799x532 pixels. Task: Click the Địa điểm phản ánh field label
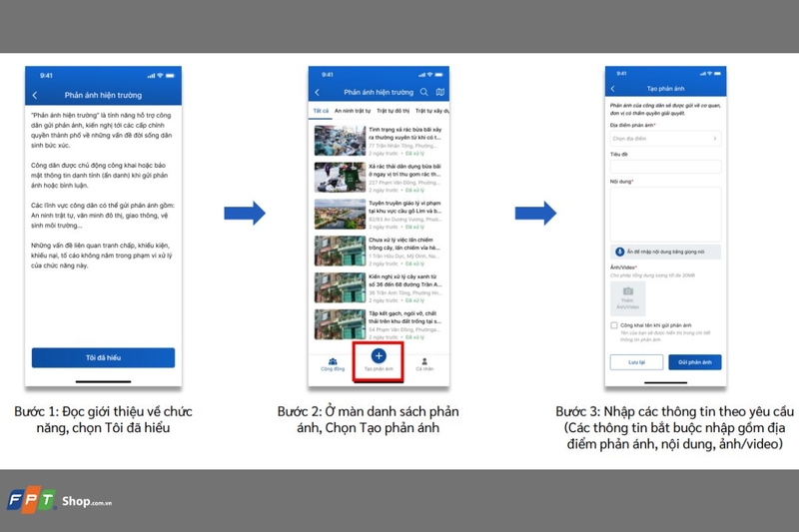tap(633, 125)
